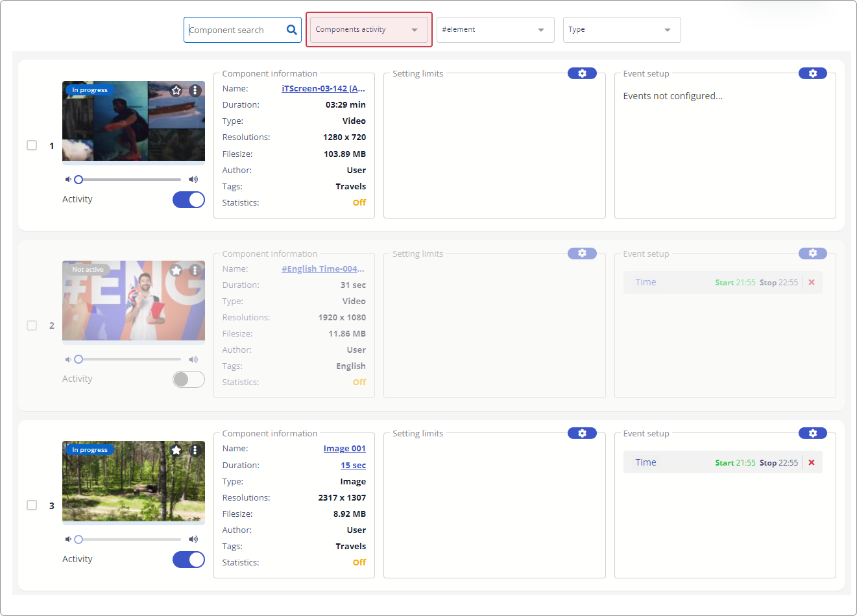Open Setting limits gear for component 3

pos(582,433)
